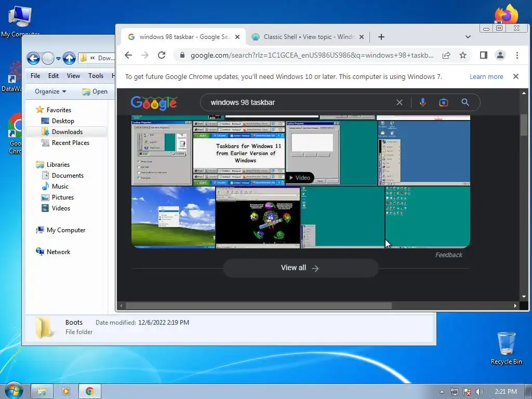The width and height of the screenshot is (532, 399).
Task: Dismiss the Chrome update notice
Action: pos(516,77)
